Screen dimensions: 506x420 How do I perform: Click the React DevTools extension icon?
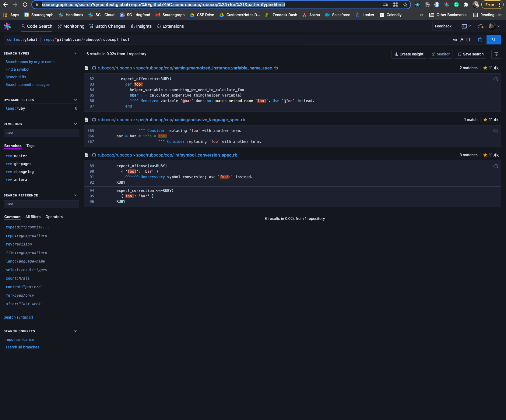(x=417, y=5)
